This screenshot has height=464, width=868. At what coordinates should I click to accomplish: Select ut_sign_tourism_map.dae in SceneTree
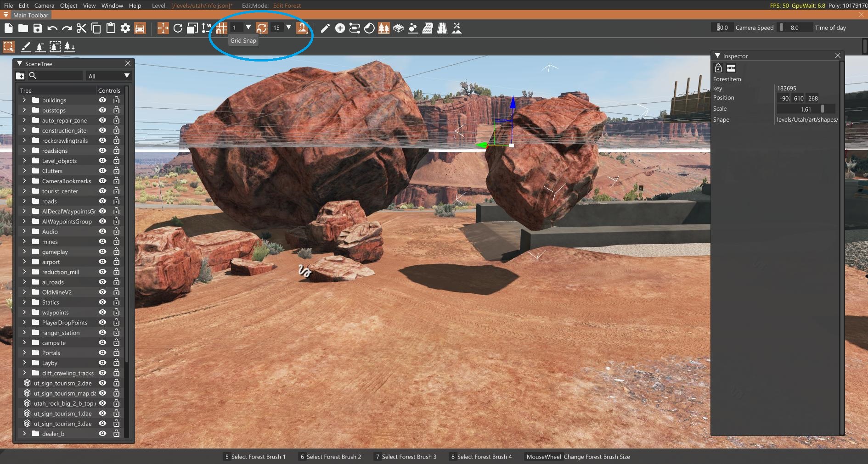(65, 393)
